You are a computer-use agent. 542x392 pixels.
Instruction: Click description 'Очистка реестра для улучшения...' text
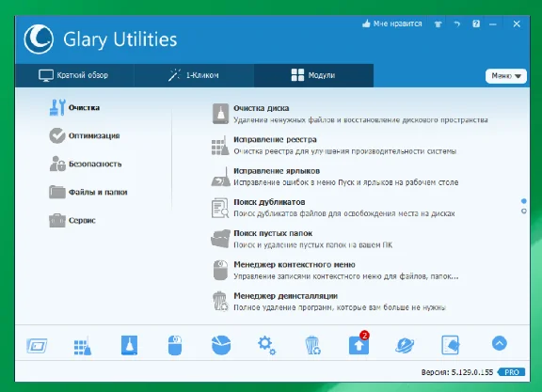(x=345, y=151)
